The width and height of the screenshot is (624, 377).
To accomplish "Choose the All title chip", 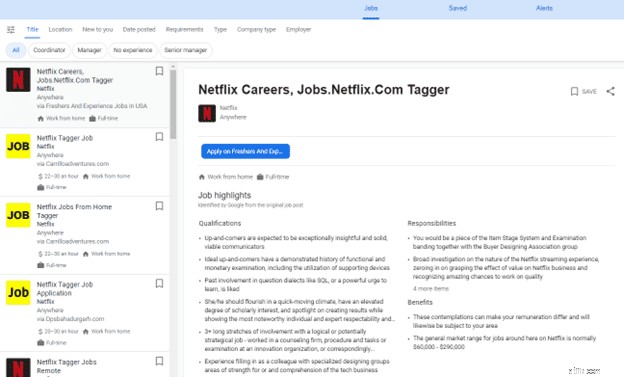I will point(16,50).
